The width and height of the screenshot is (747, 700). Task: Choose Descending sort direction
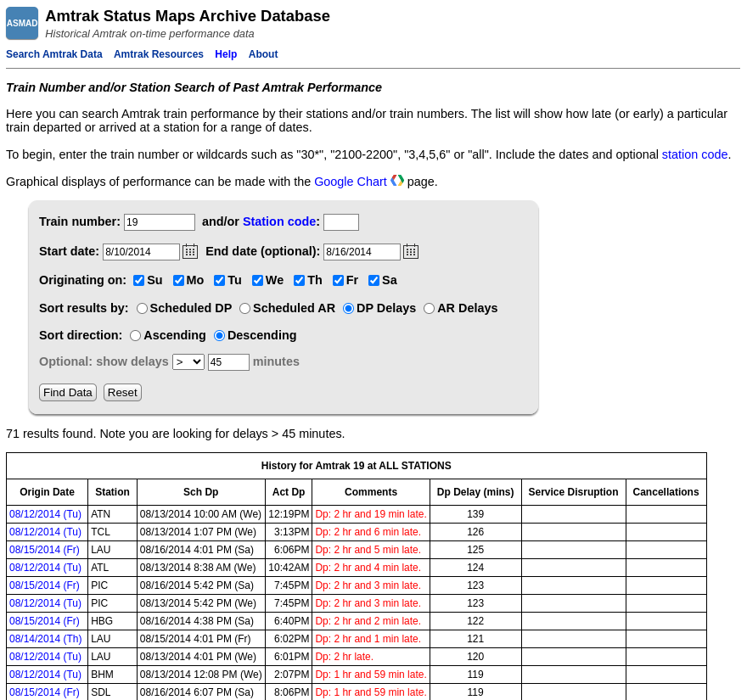click(x=219, y=336)
